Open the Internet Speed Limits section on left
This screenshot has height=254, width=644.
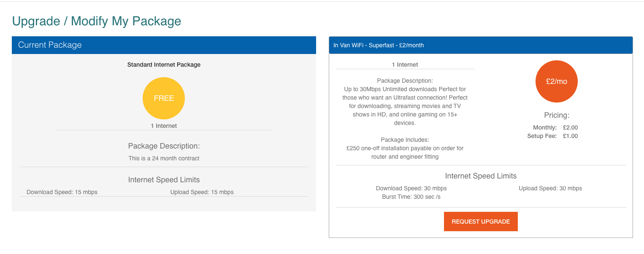tap(163, 179)
